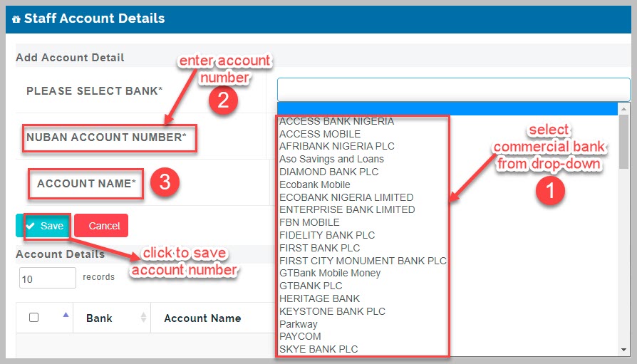The height and width of the screenshot is (364, 637).
Task: Select AFRIBANK NIGERIA PLC option
Action: click(337, 146)
